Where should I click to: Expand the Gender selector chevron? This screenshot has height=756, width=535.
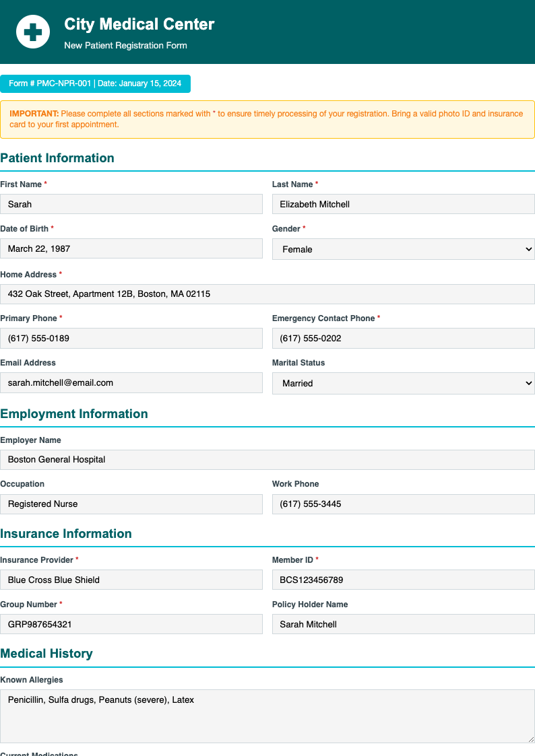point(525,248)
